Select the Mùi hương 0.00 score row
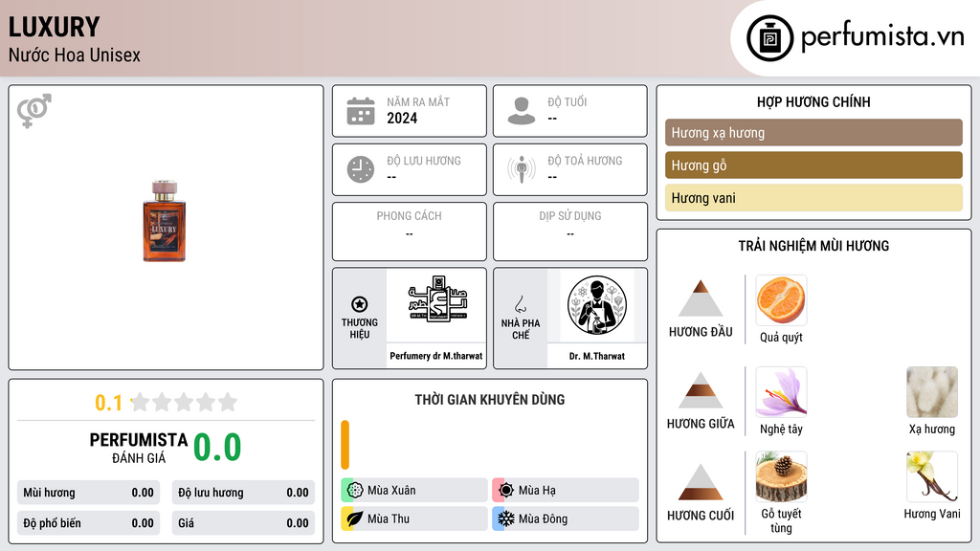Screen dimensions: 980x551 tap(88, 493)
